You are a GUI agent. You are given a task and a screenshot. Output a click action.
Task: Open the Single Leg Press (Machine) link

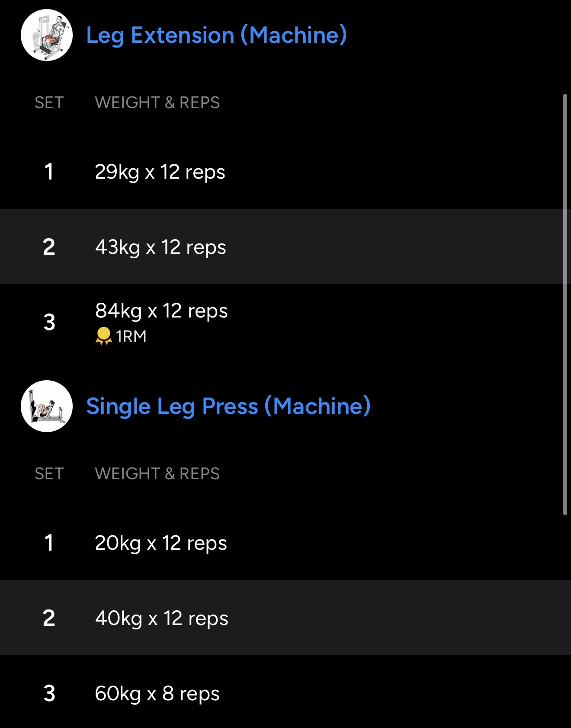click(x=228, y=406)
